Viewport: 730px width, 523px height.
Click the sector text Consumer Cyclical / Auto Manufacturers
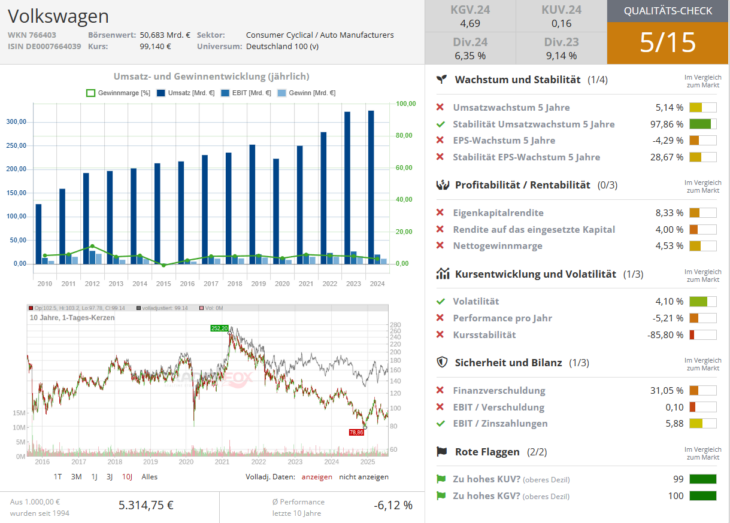click(x=320, y=35)
